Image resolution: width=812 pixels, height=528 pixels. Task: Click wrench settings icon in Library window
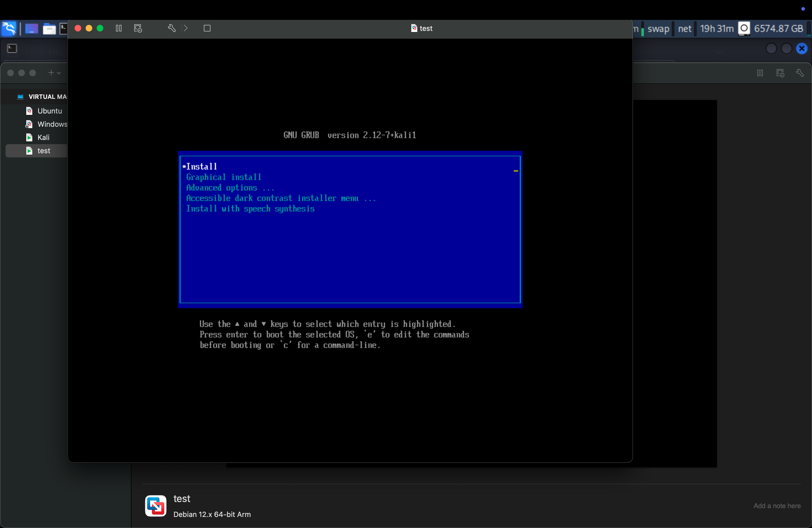click(x=800, y=73)
